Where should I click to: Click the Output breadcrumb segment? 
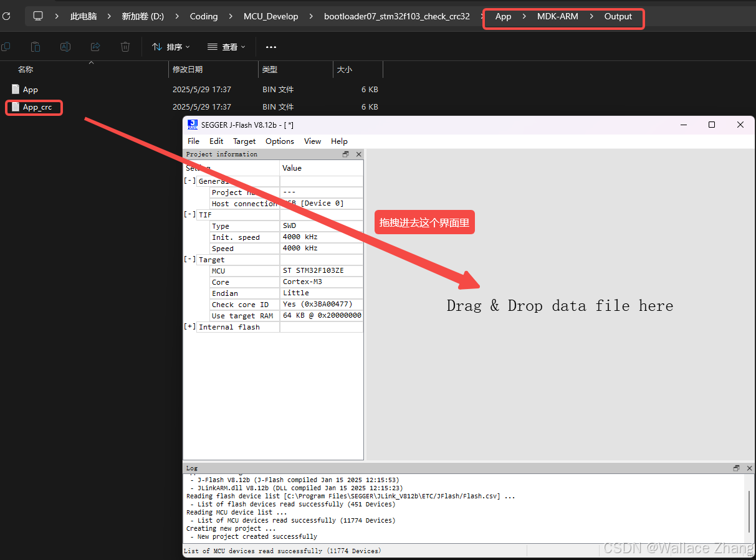pyautogui.click(x=618, y=16)
